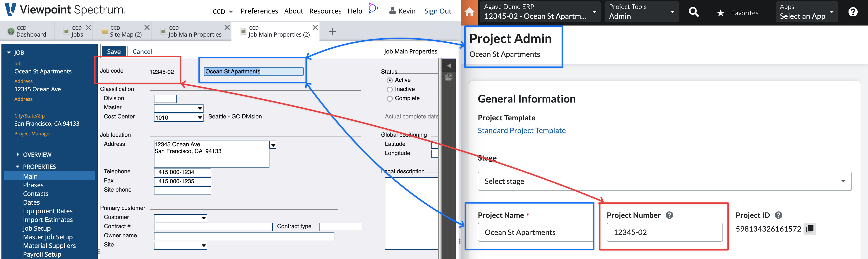Expand the OVERVIEW section
Viewport: 868px width, 259px height.
[18, 155]
